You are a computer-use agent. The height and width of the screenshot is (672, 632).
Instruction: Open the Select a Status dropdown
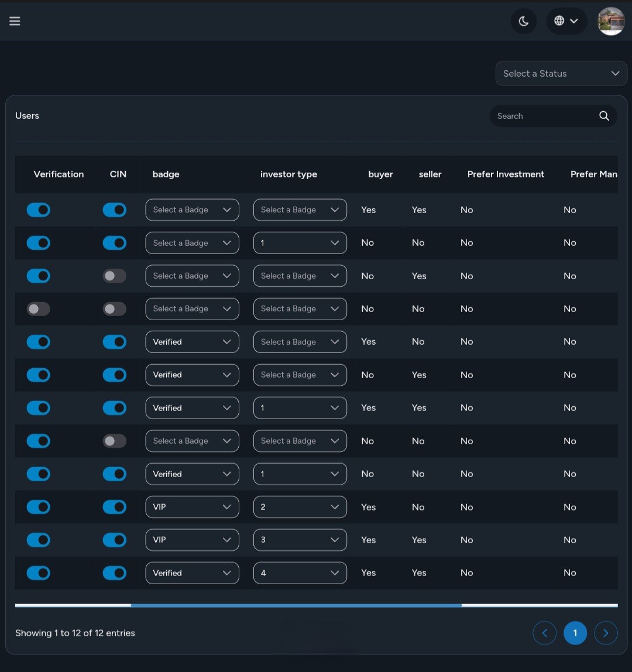click(561, 74)
